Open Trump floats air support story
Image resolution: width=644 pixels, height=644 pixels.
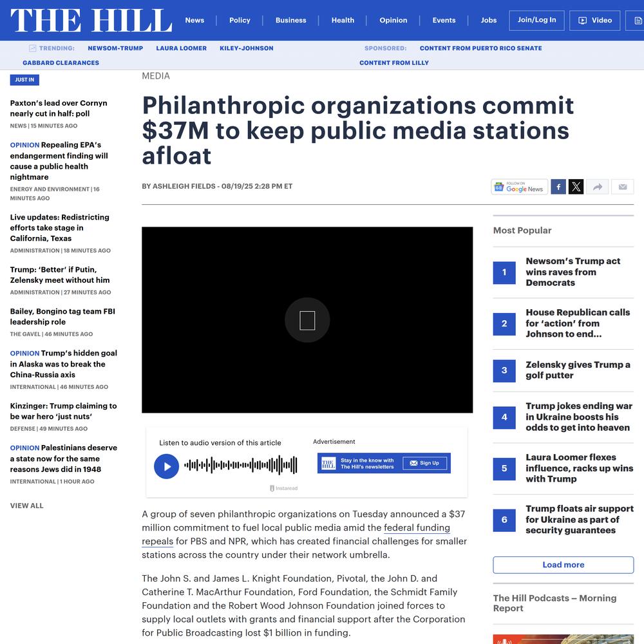click(580, 520)
